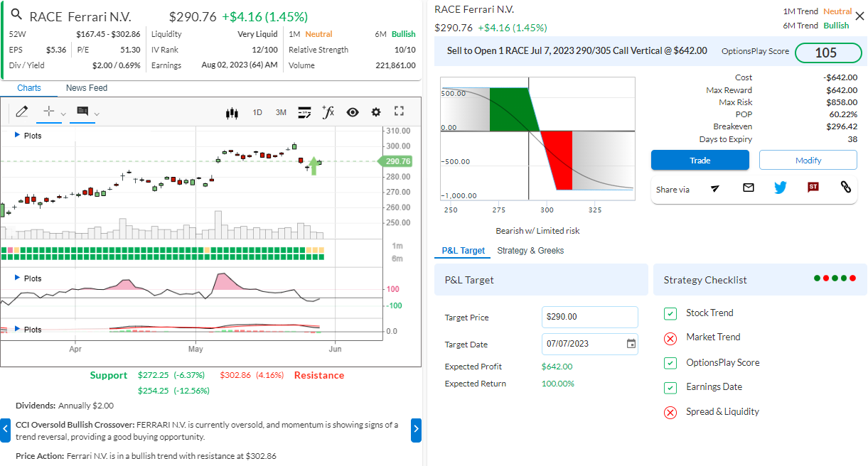Image resolution: width=868 pixels, height=466 pixels.
Task: Click the Support label
Action: [109, 375]
